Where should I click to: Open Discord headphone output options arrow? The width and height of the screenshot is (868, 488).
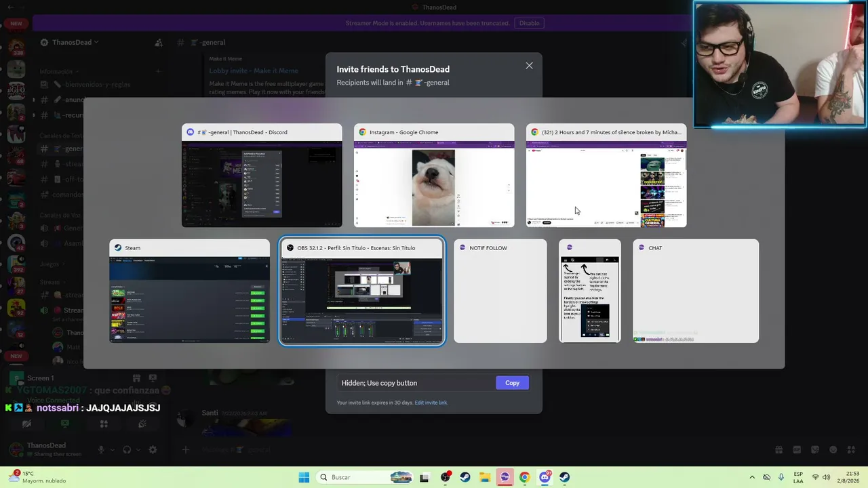coord(138,449)
